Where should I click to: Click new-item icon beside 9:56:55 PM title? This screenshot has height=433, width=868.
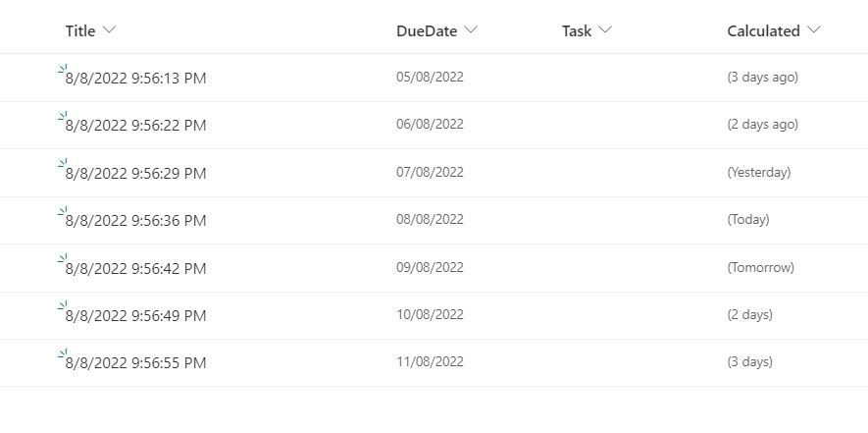63,354
